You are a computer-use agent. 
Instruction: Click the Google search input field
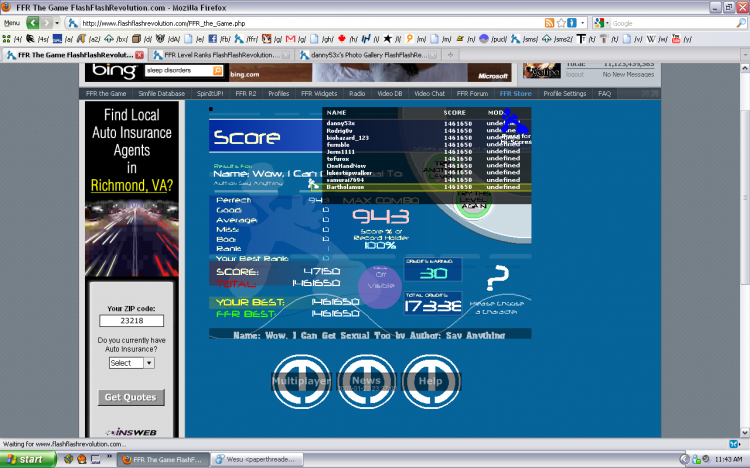point(673,23)
